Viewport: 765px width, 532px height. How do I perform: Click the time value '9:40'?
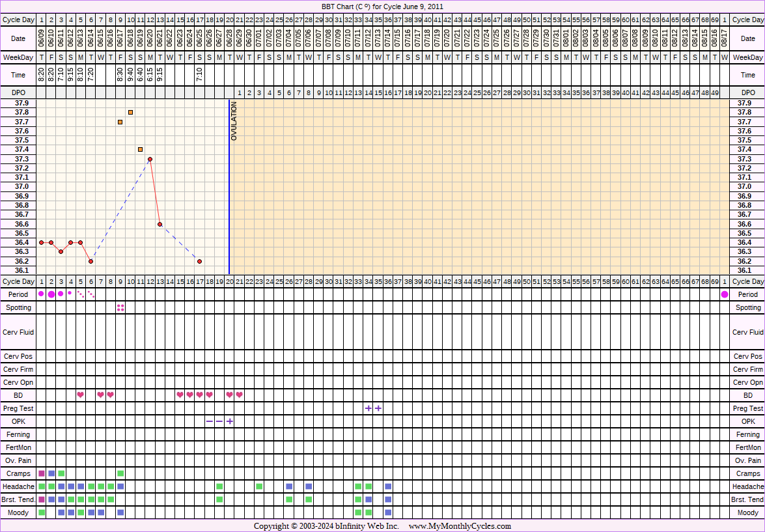tap(130, 75)
